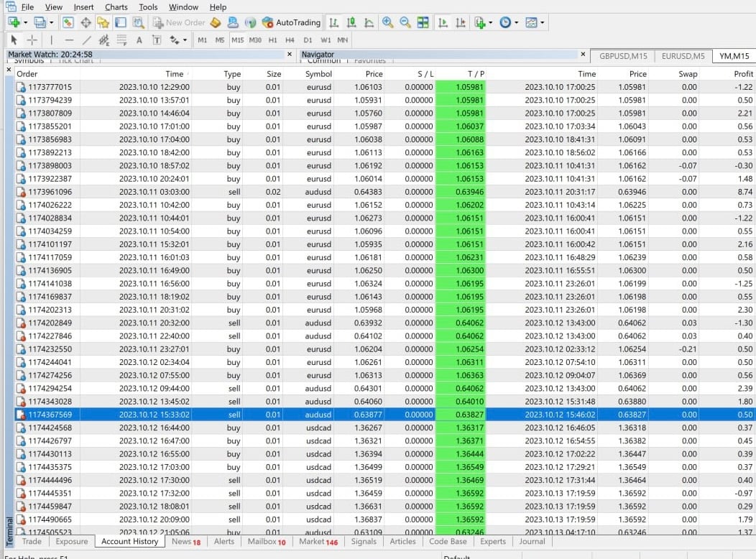Select the Equidistant Channel tool
The height and width of the screenshot is (559, 756).
tap(103, 40)
